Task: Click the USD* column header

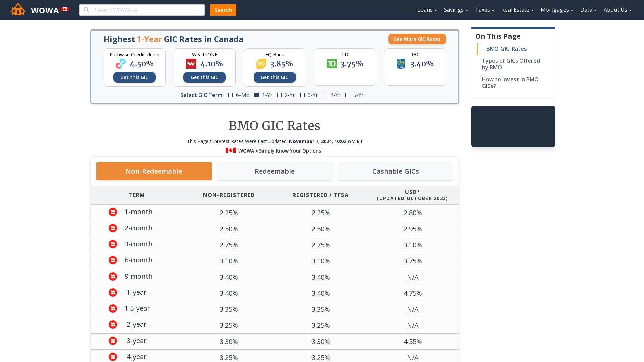Action: pos(412,195)
